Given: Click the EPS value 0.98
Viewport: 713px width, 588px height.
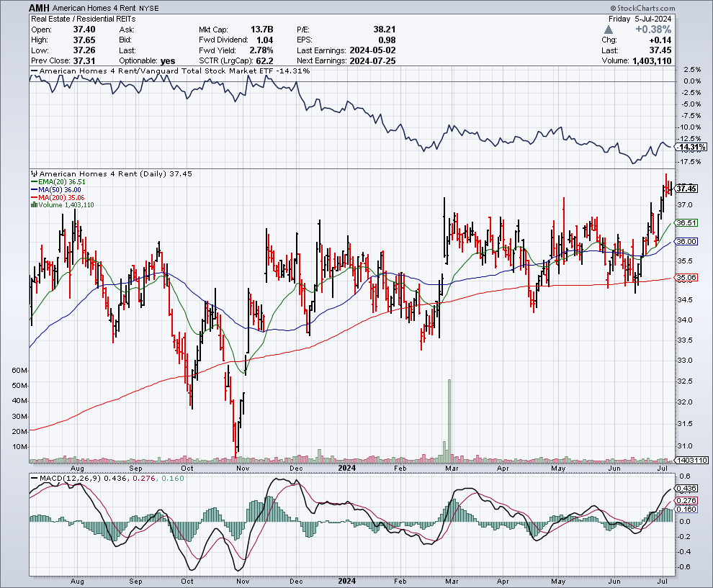Looking at the screenshot, I should tap(387, 40).
